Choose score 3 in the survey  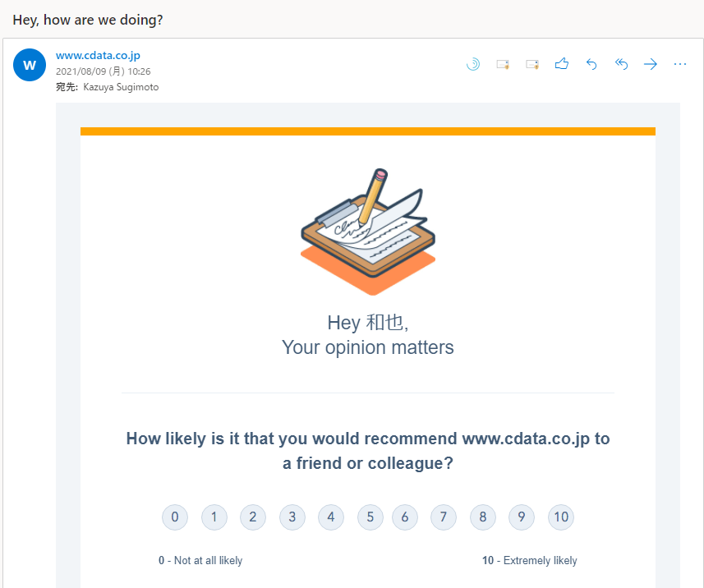(x=292, y=517)
